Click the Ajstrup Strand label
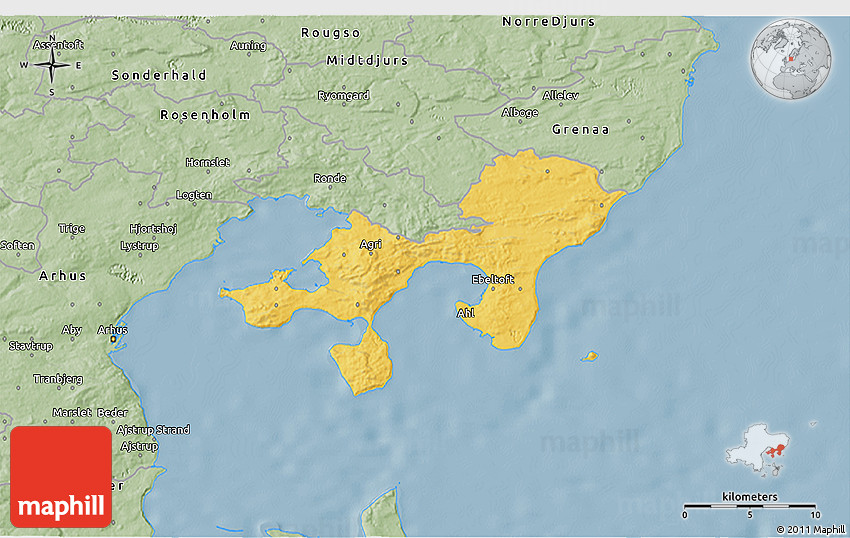Viewport: 850px width, 538px height. pos(153,430)
